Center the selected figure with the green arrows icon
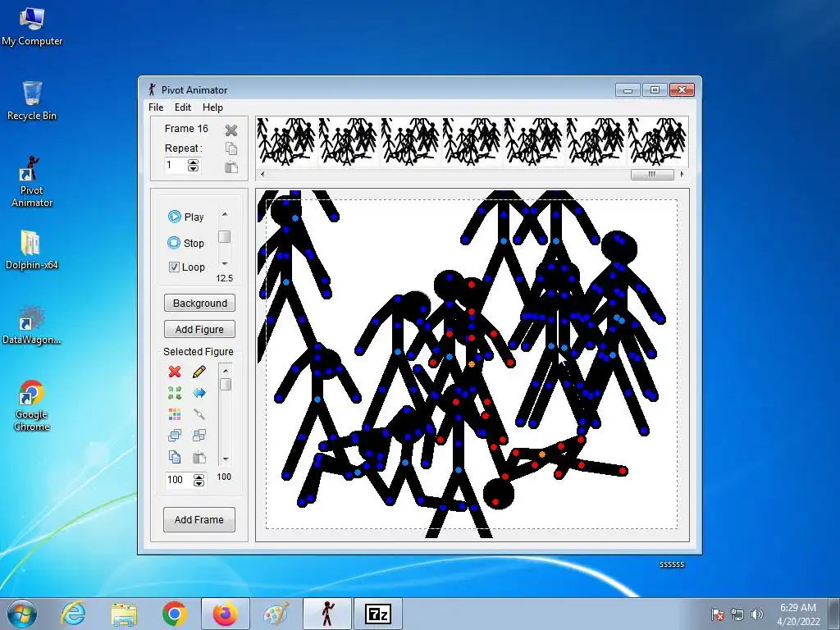Screen dimensions: 840x630 [175, 393]
